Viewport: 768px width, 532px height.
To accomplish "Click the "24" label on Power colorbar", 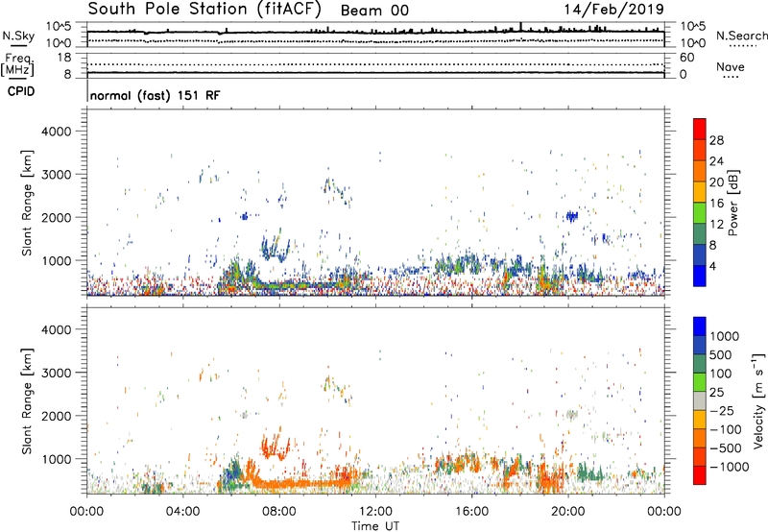I will (x=716, y=161).
